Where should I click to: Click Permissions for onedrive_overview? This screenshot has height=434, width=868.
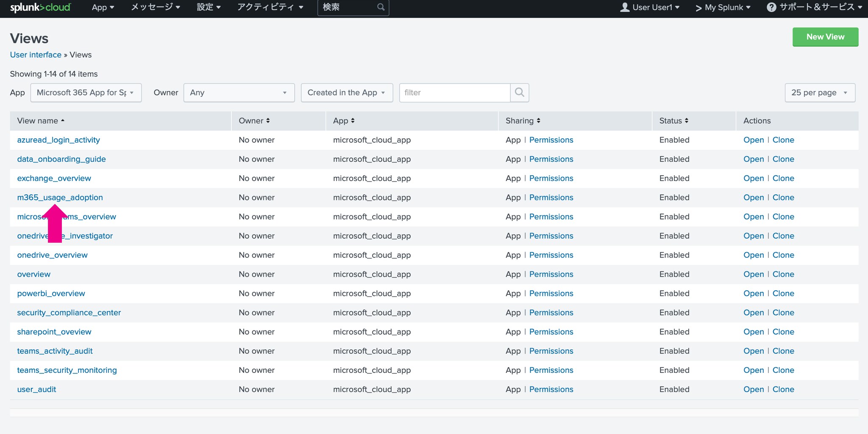pyautogui.click(x=551, y=255)
